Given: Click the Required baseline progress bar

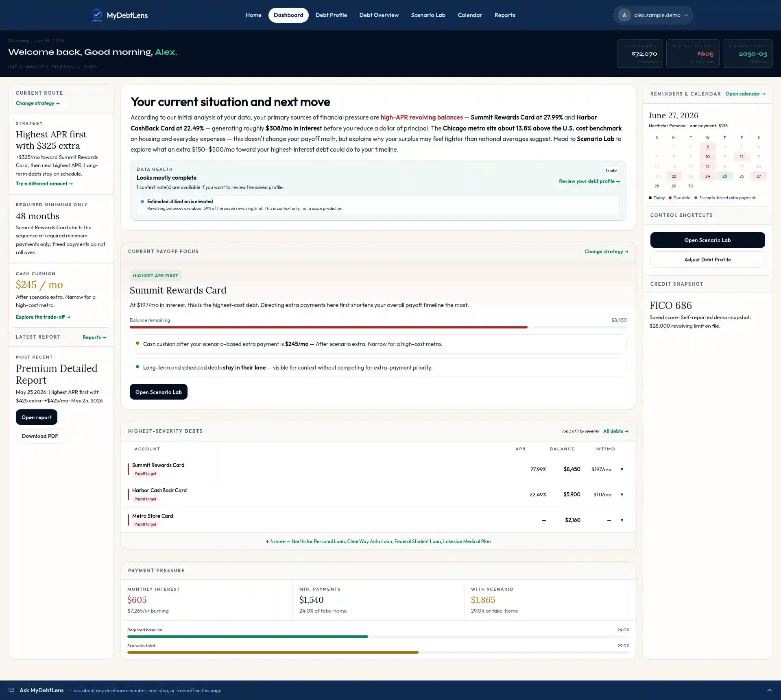Looking at the screenshot, I should [x=378, y=637].
